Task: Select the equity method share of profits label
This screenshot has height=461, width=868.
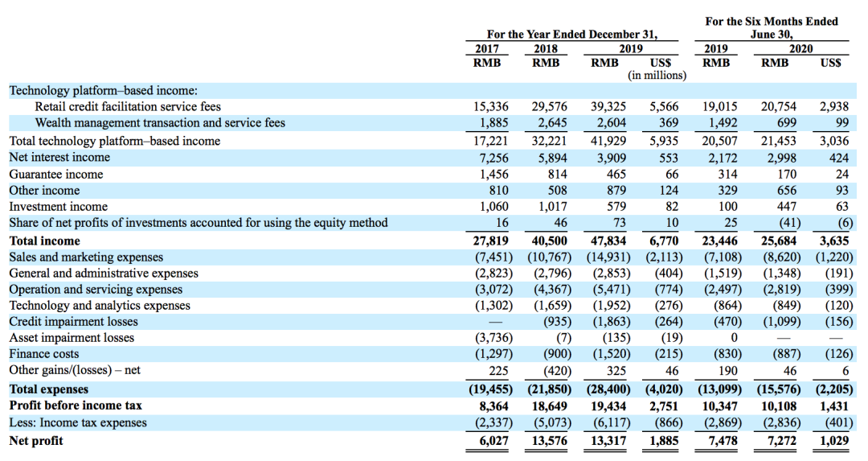Action: (199, 222)
